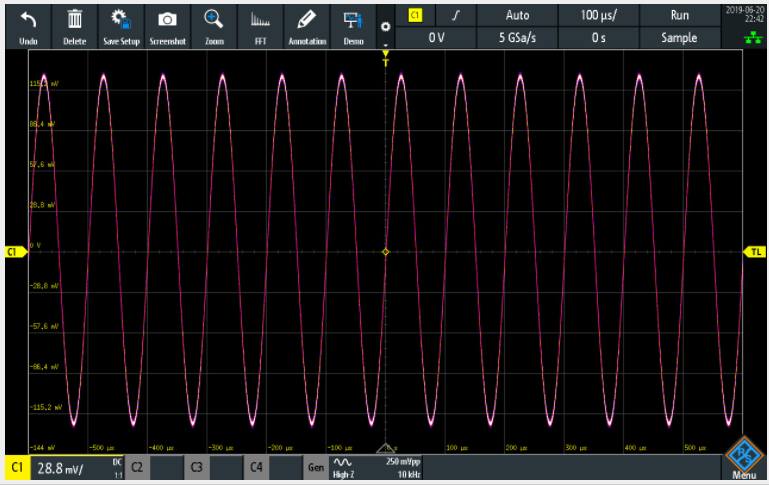Image resolution: width=769 pixels, height=485 pixels.
Task: Open the 5 GSa/s sample rate setting
Action: coord(517,38)
